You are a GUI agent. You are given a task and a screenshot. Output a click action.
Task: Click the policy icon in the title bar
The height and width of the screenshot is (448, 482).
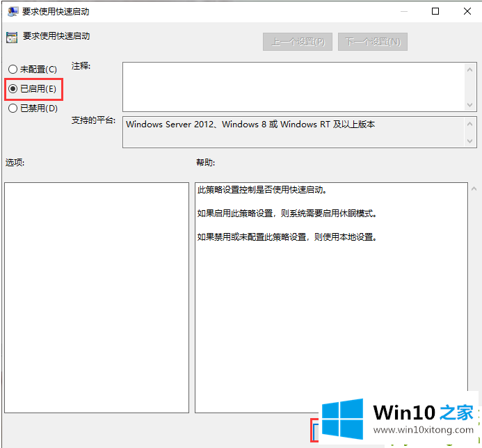click(10, 11)
